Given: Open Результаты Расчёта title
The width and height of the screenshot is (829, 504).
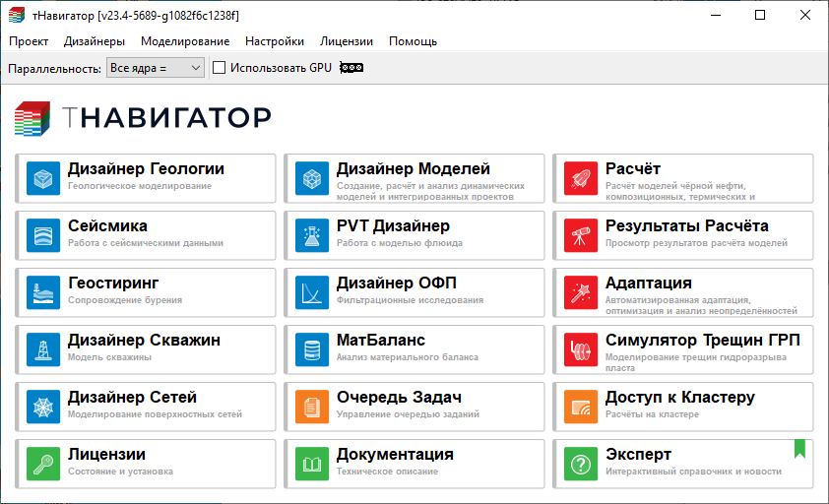Looking at the screenshot, I should [x=687, y=225].
